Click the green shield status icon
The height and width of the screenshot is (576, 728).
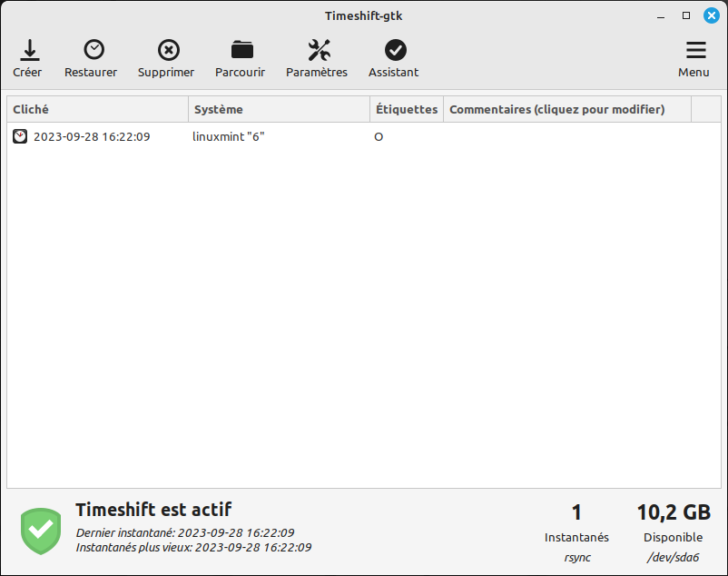tap(41, 531)
